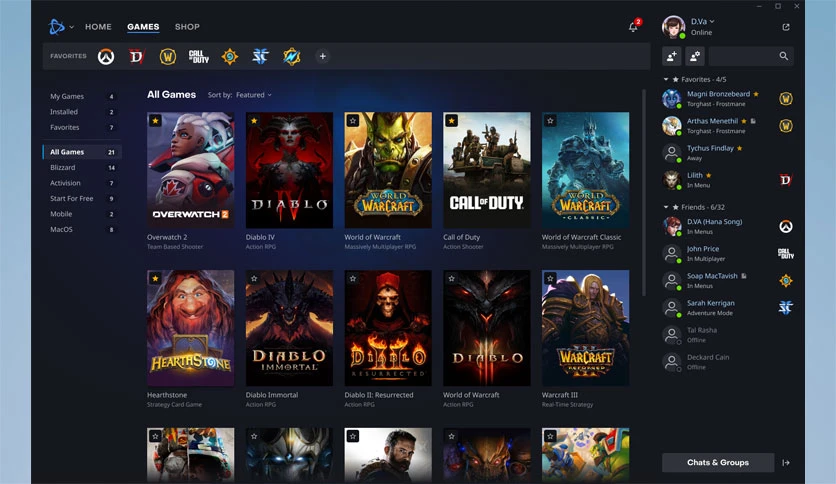This screenshot has width=836, height=484.
Task: Toggle favorite star on Hearthstone card
Action: pyautogui.click(x=155, y=279)
